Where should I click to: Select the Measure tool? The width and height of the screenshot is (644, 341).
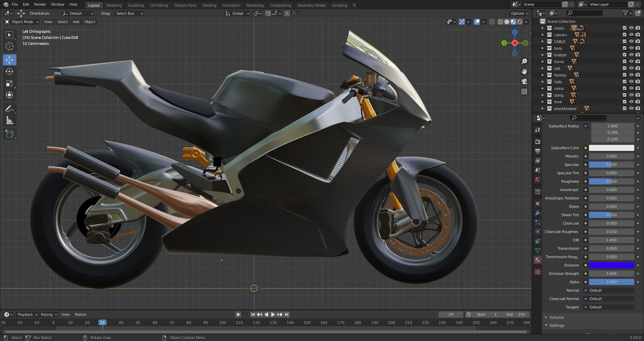click(x=9, y=121)
